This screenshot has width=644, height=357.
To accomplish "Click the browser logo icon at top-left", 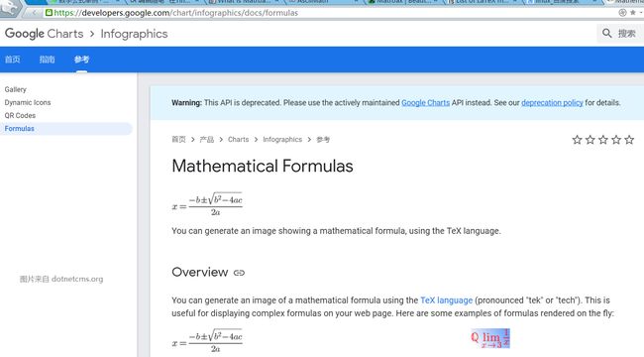I will [9, 8].
